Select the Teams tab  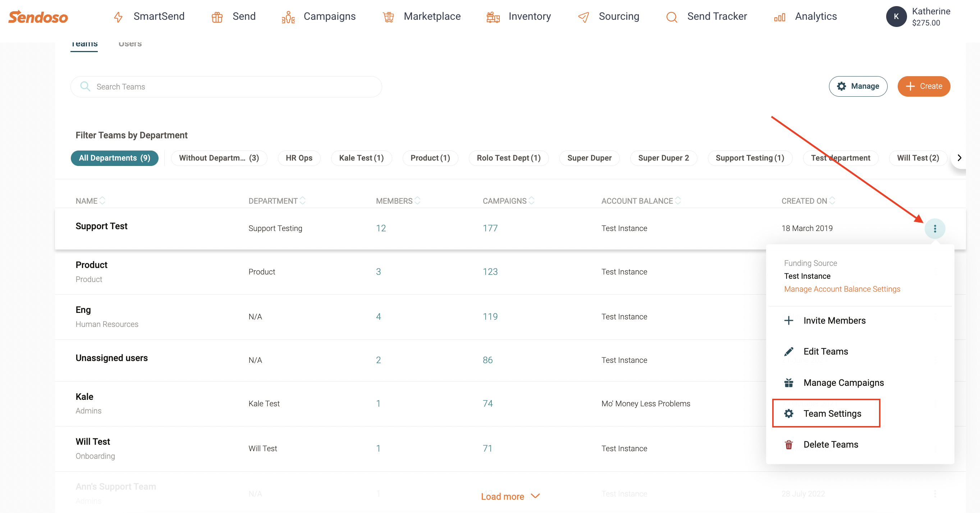pos(84,44)
